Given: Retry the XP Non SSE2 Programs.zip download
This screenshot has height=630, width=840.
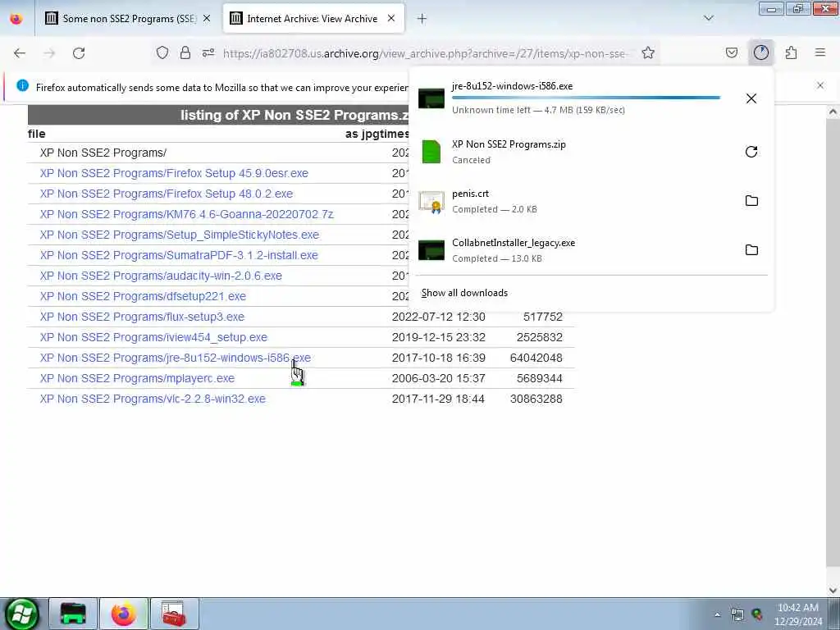Looking at the screenshot, I should [x=751, y=152].
